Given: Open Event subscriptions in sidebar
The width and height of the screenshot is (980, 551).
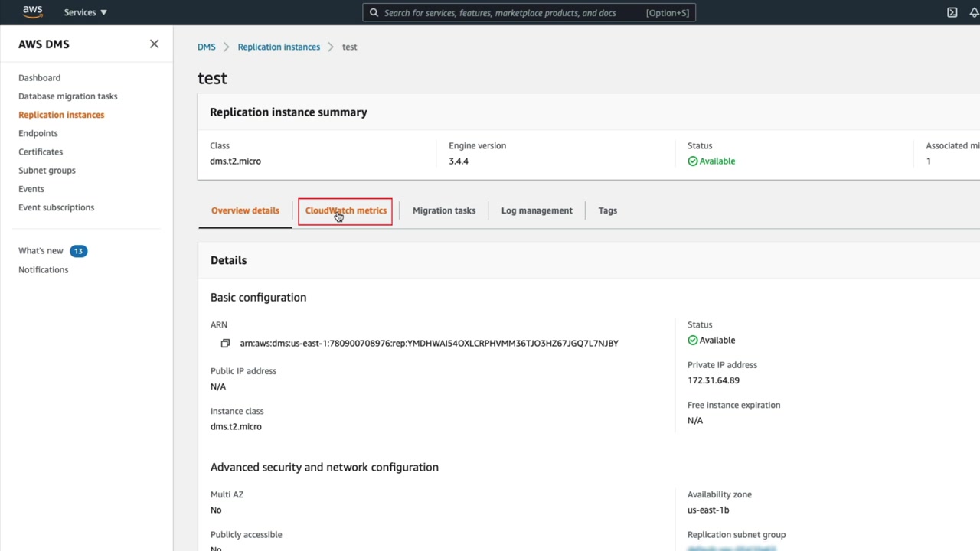Looking at the screenshot, I should point(56,207).
